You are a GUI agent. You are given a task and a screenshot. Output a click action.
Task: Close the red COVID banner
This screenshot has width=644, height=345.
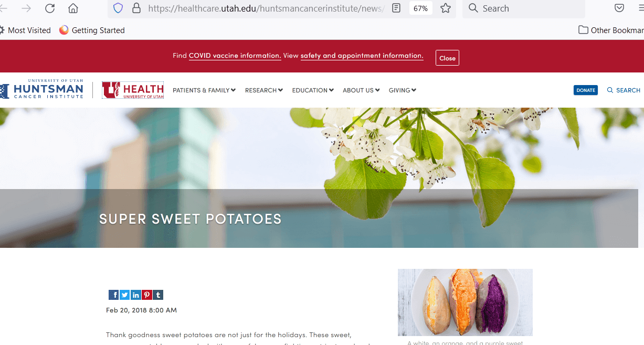(447, 58)
